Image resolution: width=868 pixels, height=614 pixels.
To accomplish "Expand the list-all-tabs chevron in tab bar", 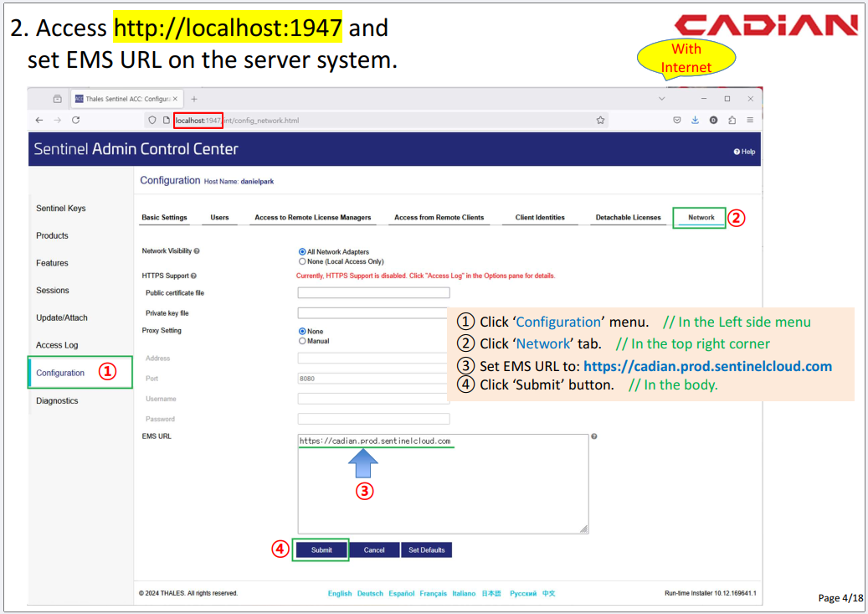I will [662, 99].
